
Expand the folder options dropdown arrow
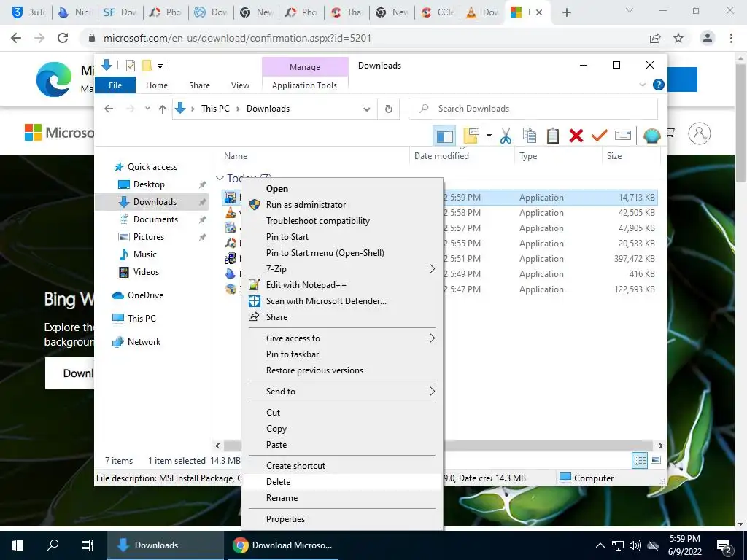(x=489, y=136)
